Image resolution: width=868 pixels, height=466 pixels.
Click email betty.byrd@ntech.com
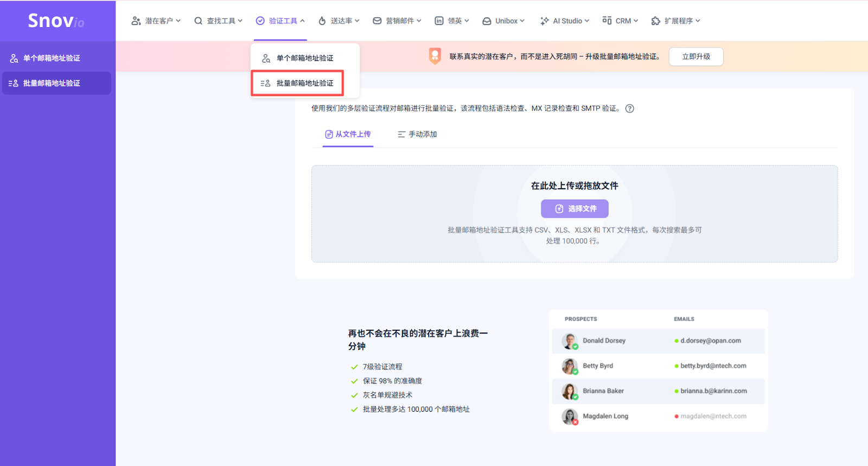tap(713, 366)
